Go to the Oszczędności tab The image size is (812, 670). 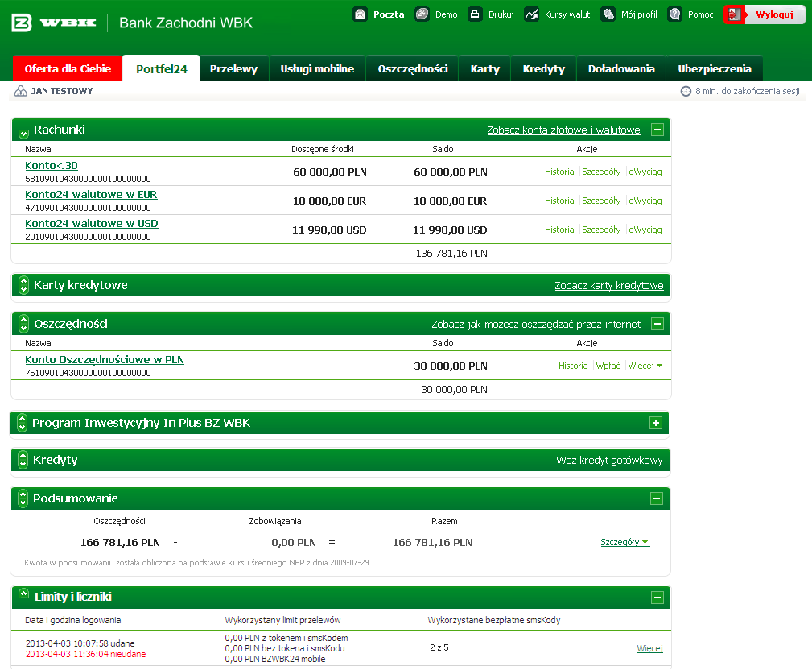pos(413,68)
